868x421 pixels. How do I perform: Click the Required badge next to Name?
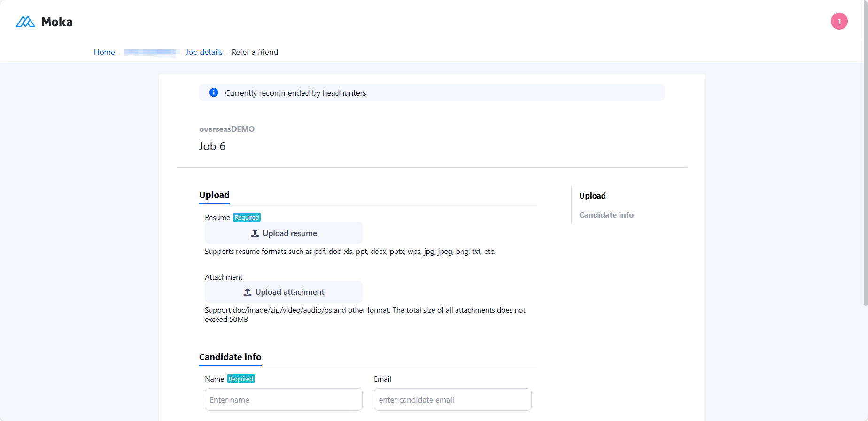[241, 379]
